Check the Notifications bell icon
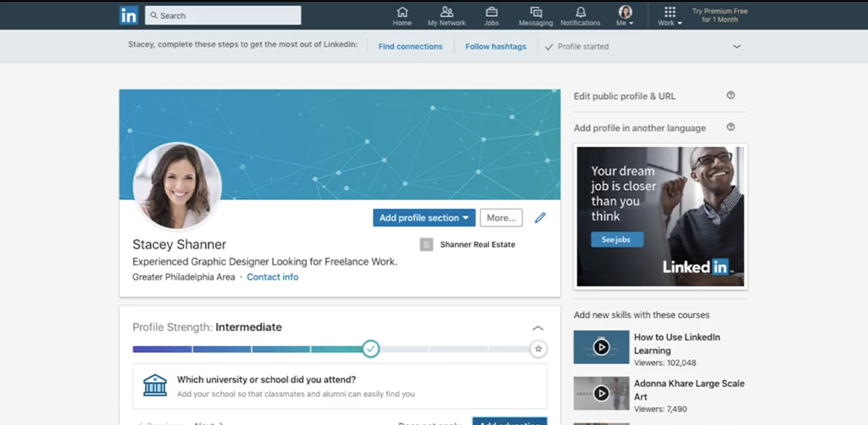Image resolution: width=868 pixels, height=425 pixels. point(581,12)
